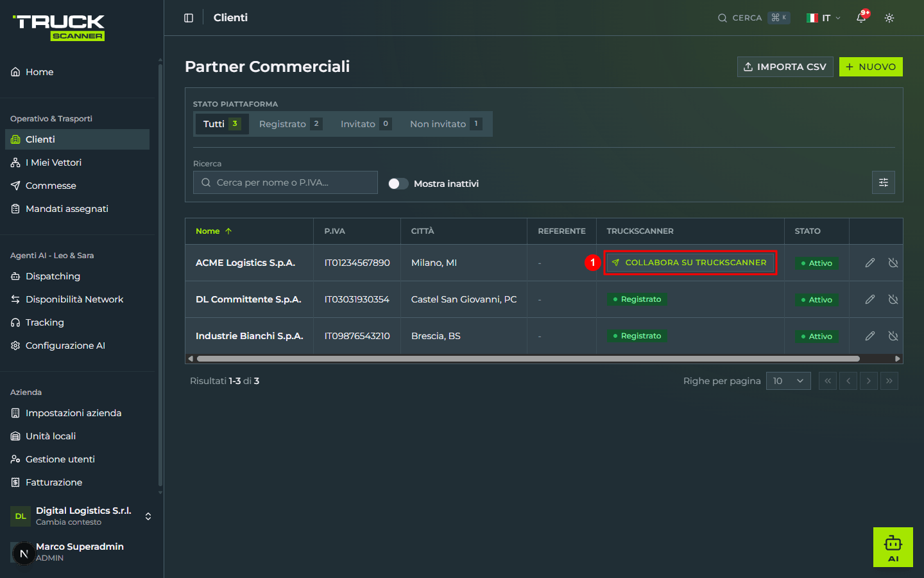Click Registrato badge for DL Committente
924x578 pixels.
(637, 299)
